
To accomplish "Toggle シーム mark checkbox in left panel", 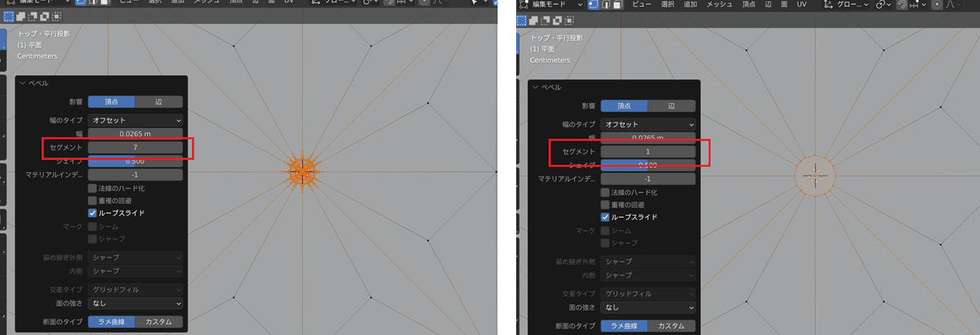I will [x=92, y=226].
